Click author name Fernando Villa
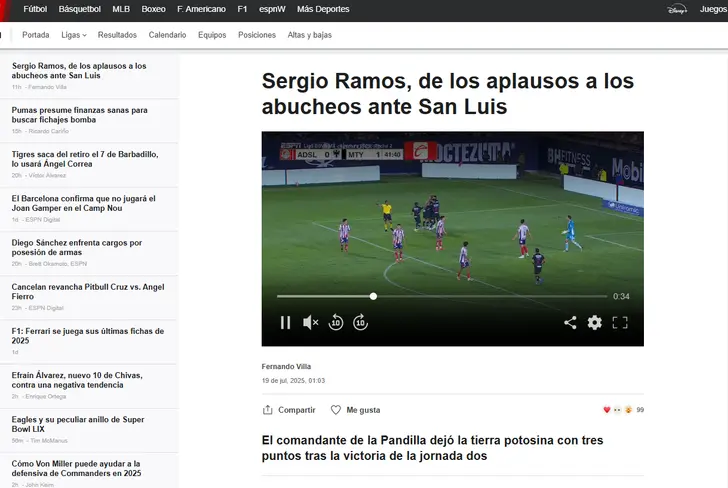This screenshot has height=488, width=728. coord(286,366)
